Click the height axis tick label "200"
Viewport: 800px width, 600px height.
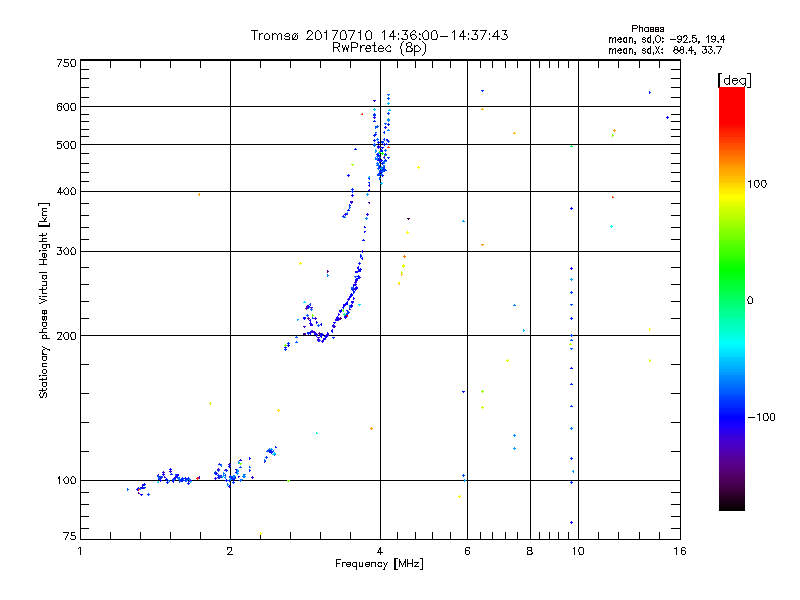point(67,336)
